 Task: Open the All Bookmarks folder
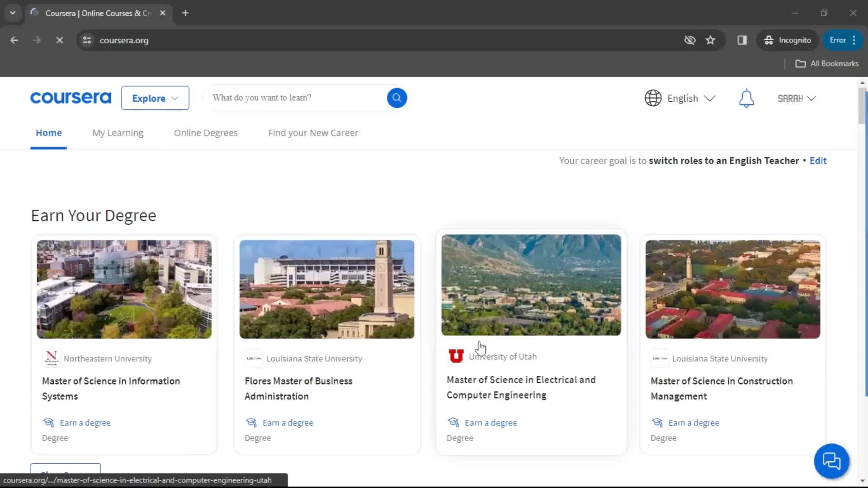tap(827, 64)
